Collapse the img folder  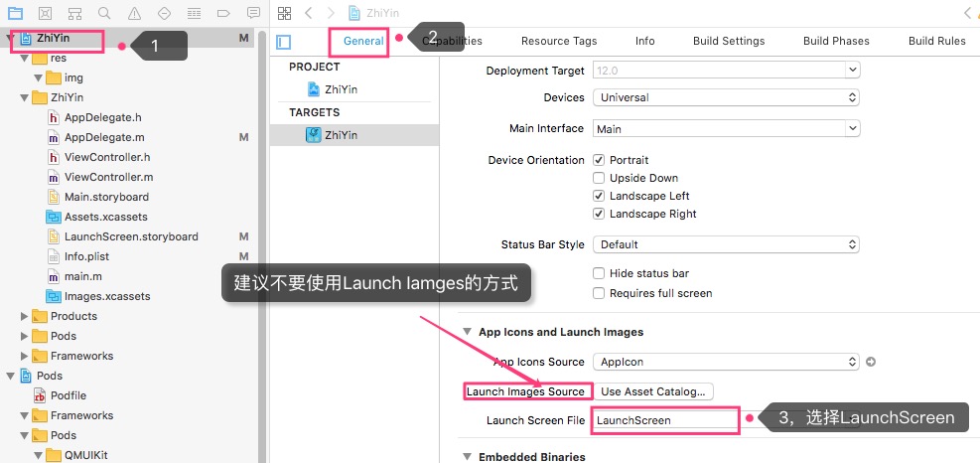(39, 77)
